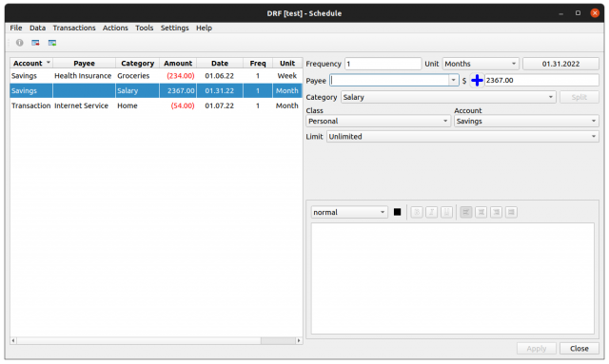Click the Week unit cell
The image size is (609, 364).
coord(287,76)
